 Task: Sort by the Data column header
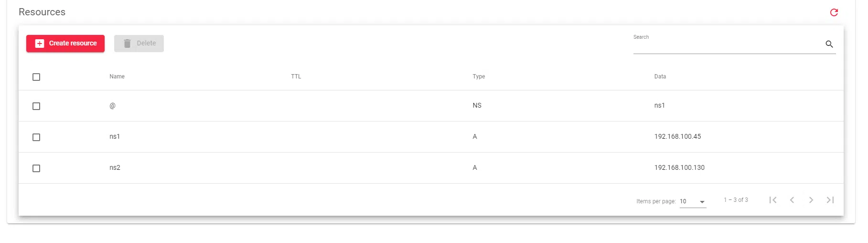click(x=660, y=77)
